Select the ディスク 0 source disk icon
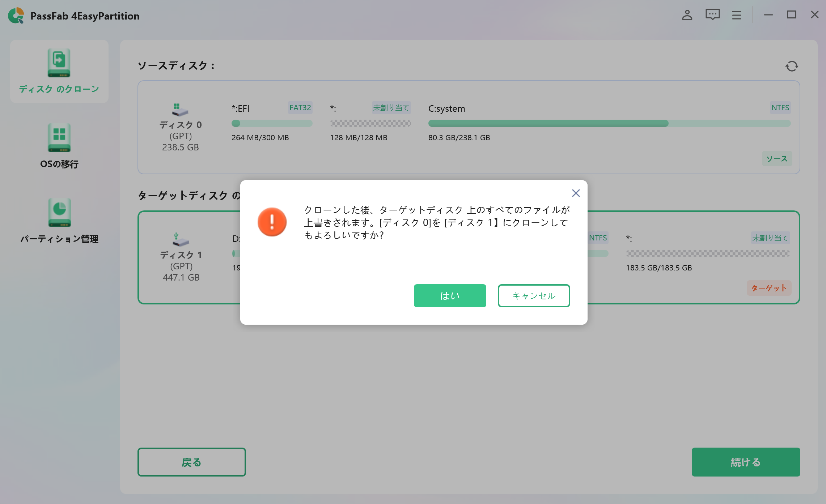The image size is (826, 504). tap(178, 110)
